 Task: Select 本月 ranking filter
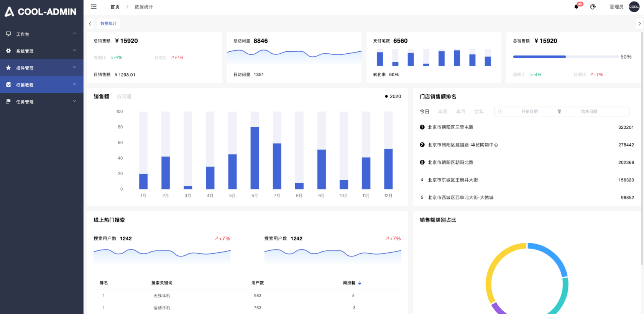(x=461, y=112)
